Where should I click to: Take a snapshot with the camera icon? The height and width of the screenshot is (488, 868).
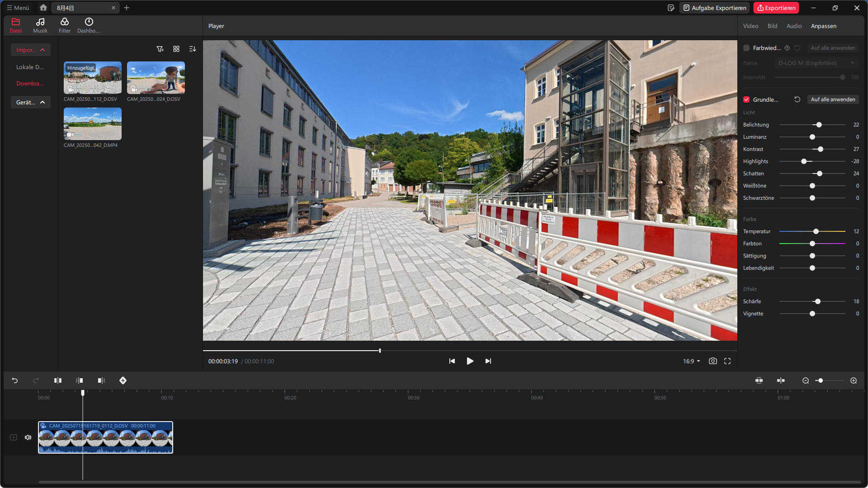pos(713,361)
